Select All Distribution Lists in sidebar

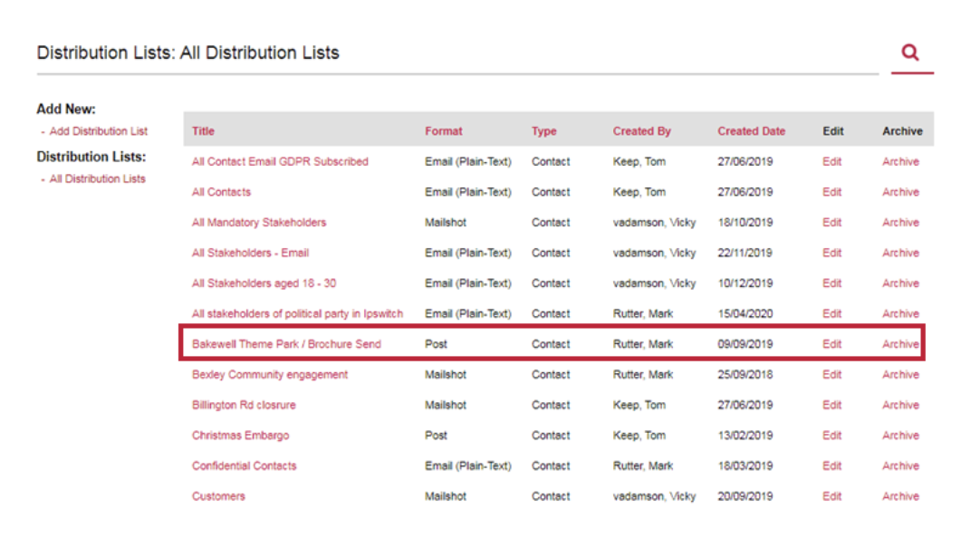pos(94,178)
